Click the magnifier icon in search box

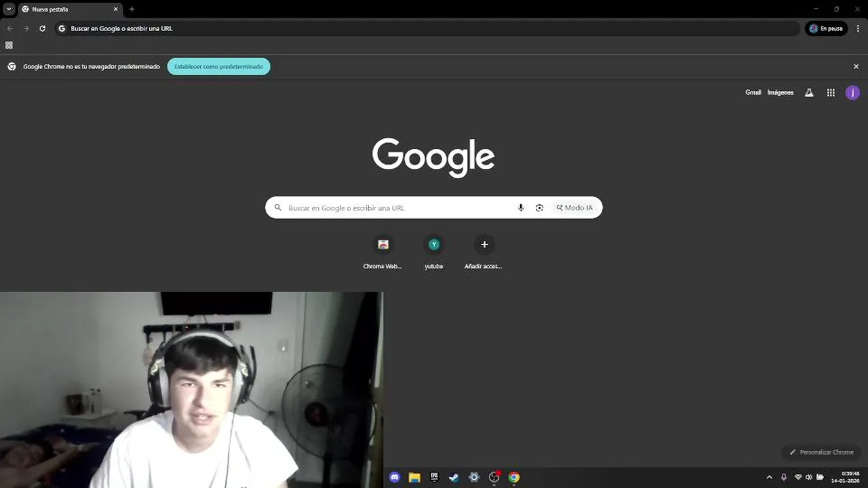coord(278,207)
